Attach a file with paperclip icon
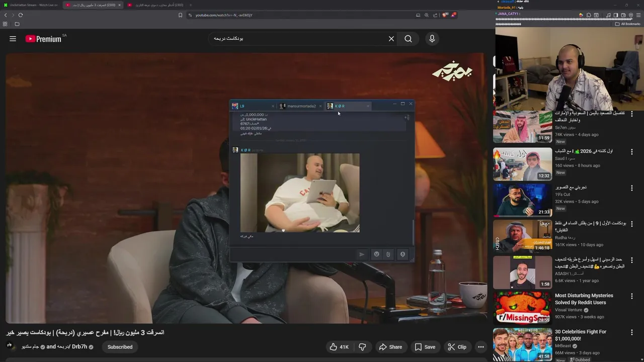 point(388,254)
